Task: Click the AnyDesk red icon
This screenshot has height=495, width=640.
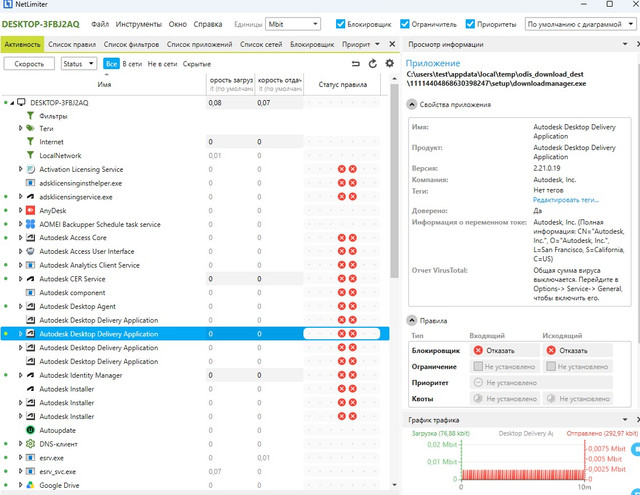Action: (x=30, y=211)
